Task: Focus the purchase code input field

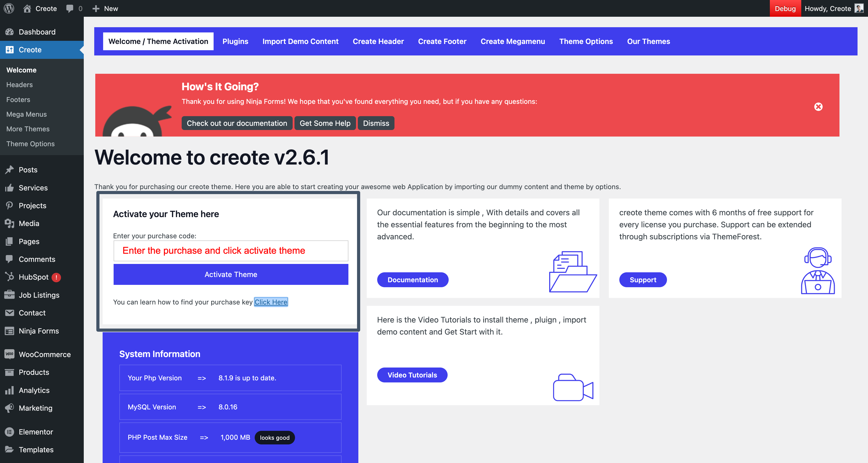Action: [231, 251]
